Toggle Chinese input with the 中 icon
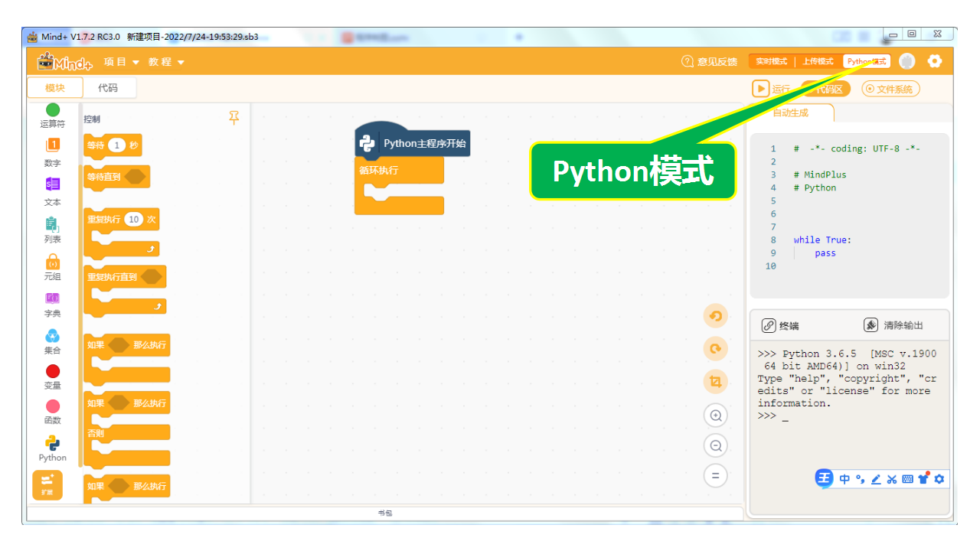The image size is (980, 551). click(844, 479)
